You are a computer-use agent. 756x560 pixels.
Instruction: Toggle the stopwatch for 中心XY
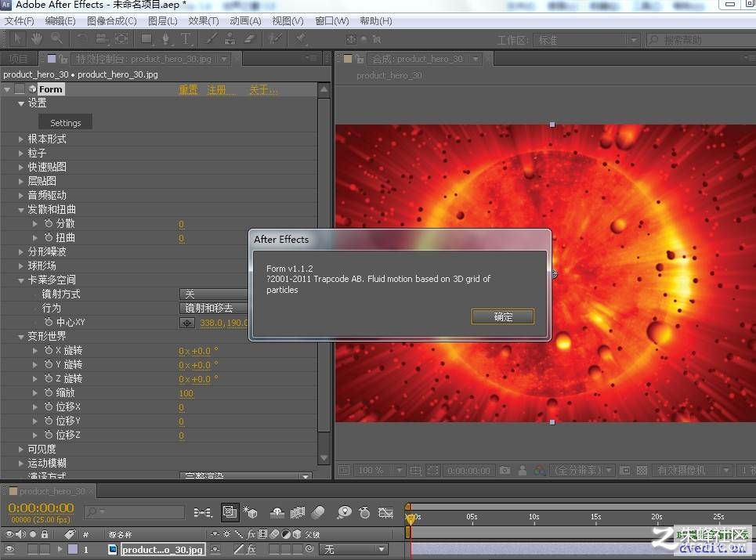pyautogui.click(x=49, y=322)
